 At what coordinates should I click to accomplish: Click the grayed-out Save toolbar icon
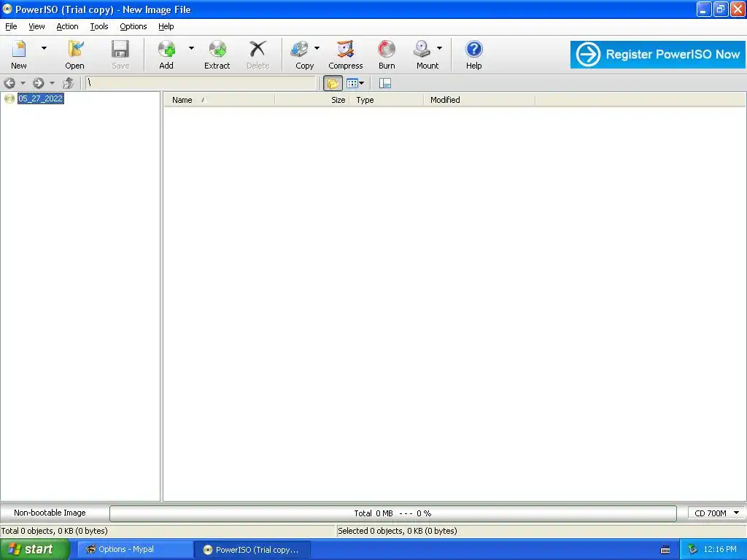click(x=120, y=49)
